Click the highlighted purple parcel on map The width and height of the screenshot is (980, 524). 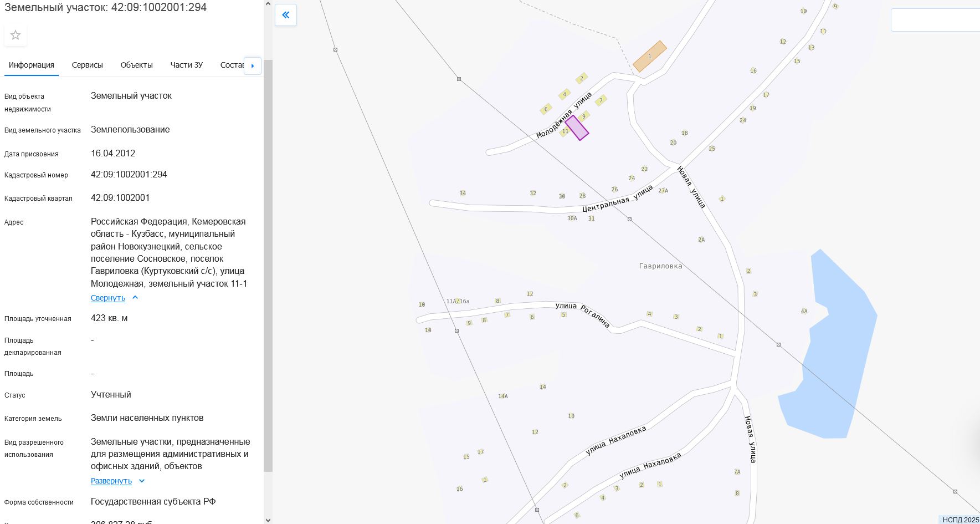coord(577,128)
